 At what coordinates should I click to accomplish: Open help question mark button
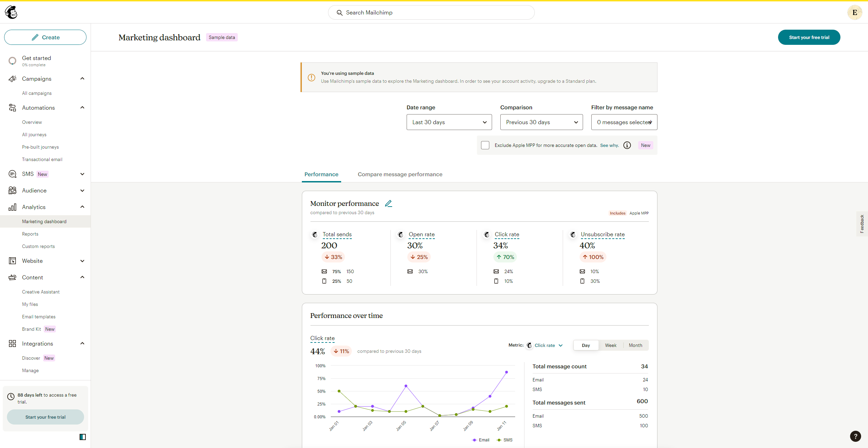pyautogui.click(x=855, y=436)
